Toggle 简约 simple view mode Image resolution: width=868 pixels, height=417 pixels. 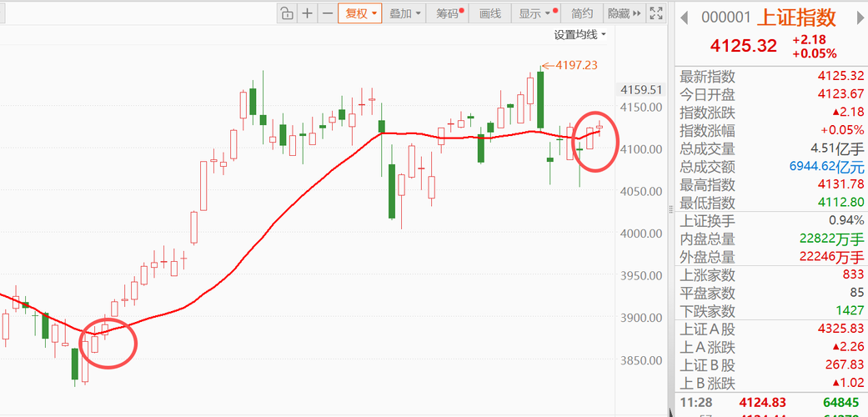pos(582,13)
